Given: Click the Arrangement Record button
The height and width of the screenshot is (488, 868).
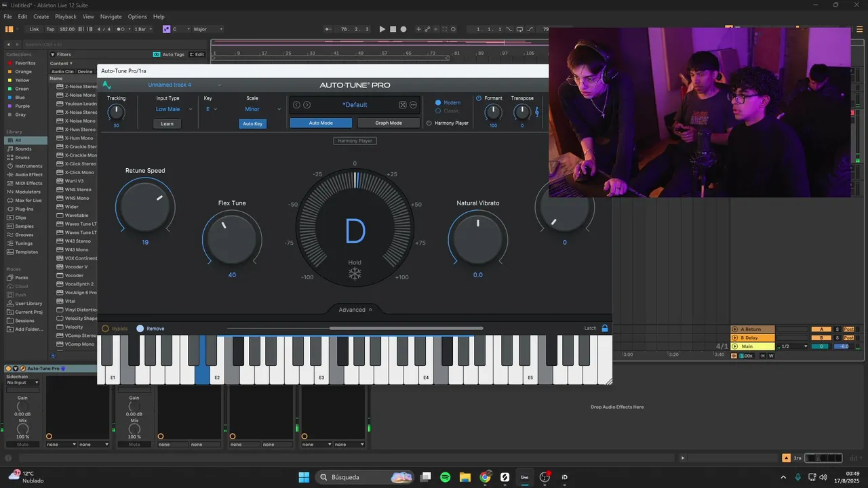Looking at the screenshot, I should pos(403,29).
